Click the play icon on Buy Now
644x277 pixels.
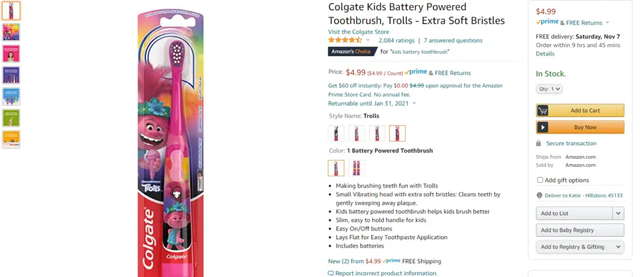(x=543, y=127)
